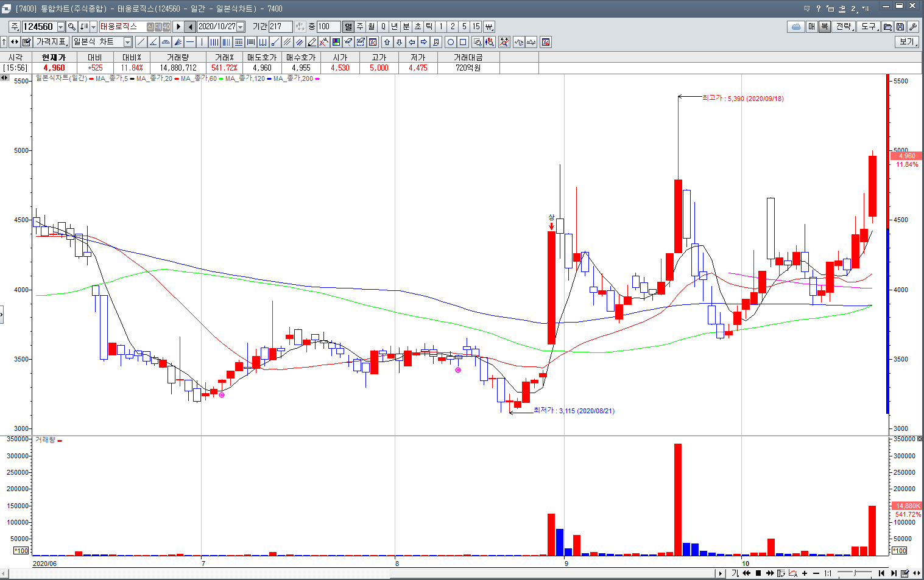Click the 중 100 input field
The width and height of the screenshot is (924, 580).
pos(328,27)
